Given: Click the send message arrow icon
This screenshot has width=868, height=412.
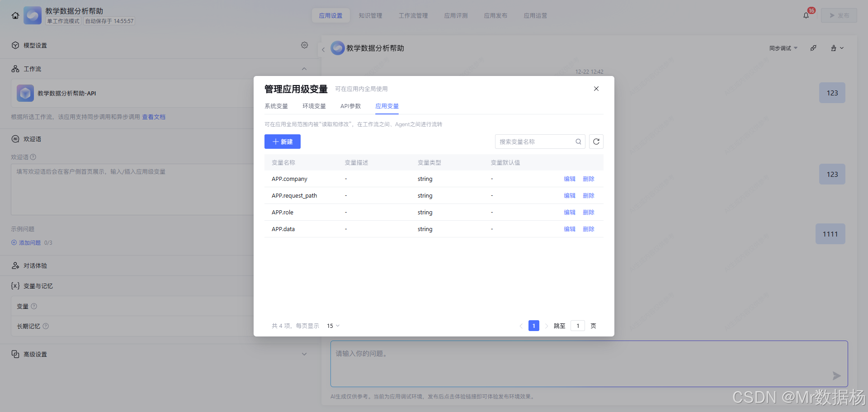Looking at the screenshot, I should (x=837, y=375).
